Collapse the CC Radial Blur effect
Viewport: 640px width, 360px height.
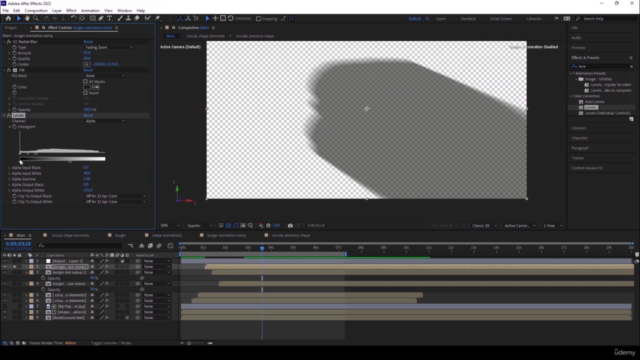point(4,42)
